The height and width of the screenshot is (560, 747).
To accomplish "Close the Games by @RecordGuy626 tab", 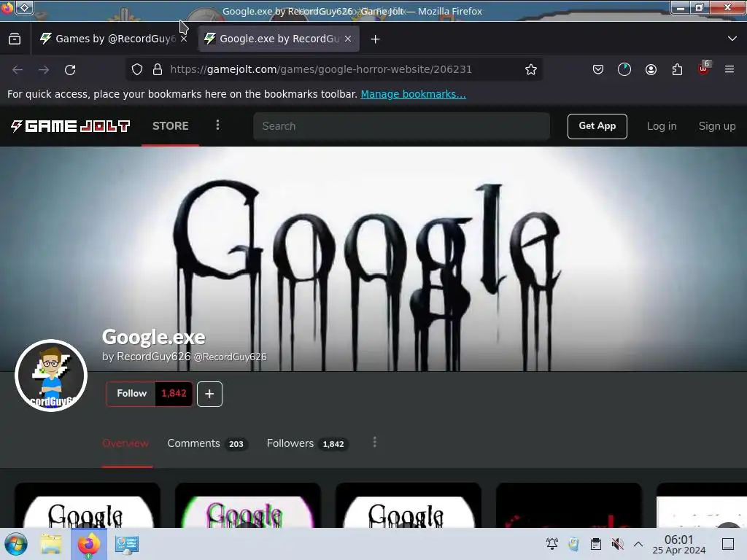I will click(x=184, y=39).
